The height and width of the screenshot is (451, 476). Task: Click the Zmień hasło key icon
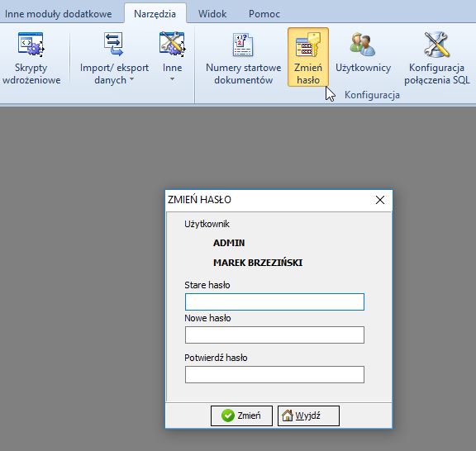(308, 45)
